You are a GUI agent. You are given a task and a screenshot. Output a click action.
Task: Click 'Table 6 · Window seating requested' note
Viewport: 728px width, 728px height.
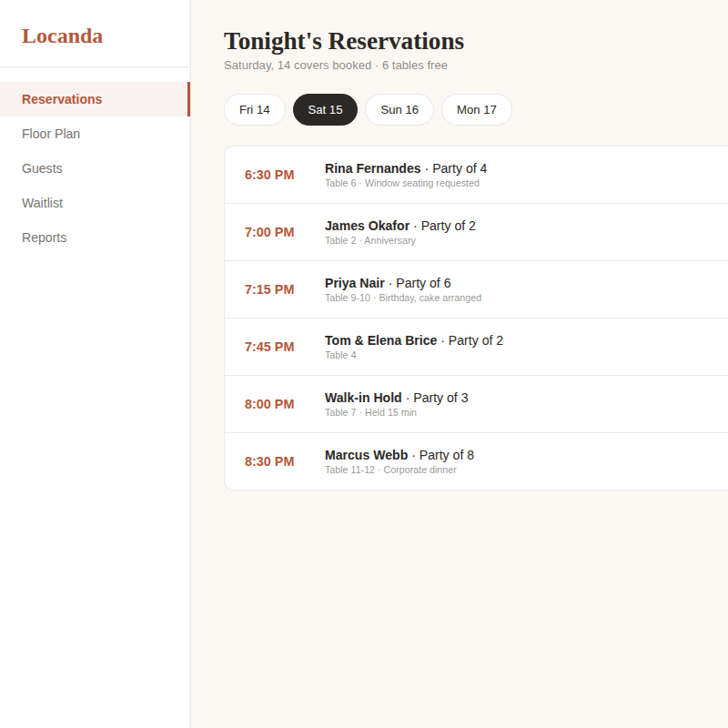tap(402, 184)
